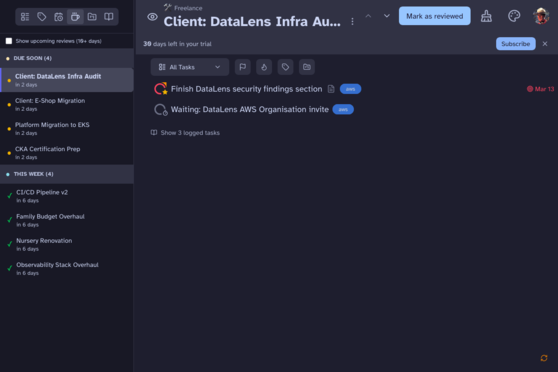Open the projects folder view icon
This screenshot has width=558, height=372.
point(92,17)
